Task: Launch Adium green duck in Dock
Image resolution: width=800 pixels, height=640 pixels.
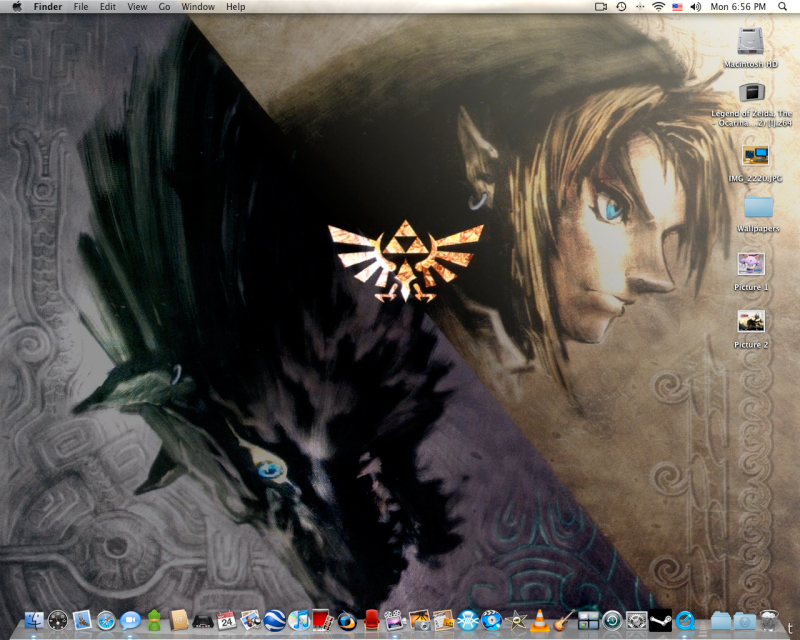Action: 154,621
